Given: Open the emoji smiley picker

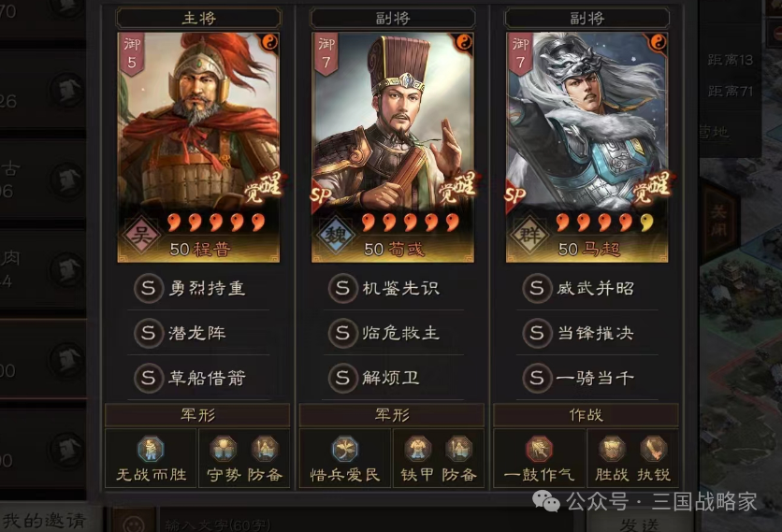Looking at the screenshot, I should (133, 523).
